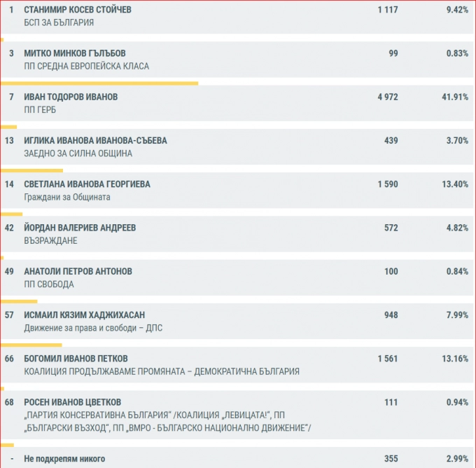
Task: Click the longest yellow vote-share bar
Action: pos(99,83)
